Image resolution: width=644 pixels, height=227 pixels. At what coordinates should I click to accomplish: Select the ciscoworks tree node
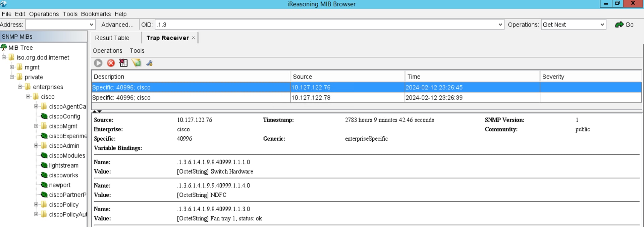63,175
